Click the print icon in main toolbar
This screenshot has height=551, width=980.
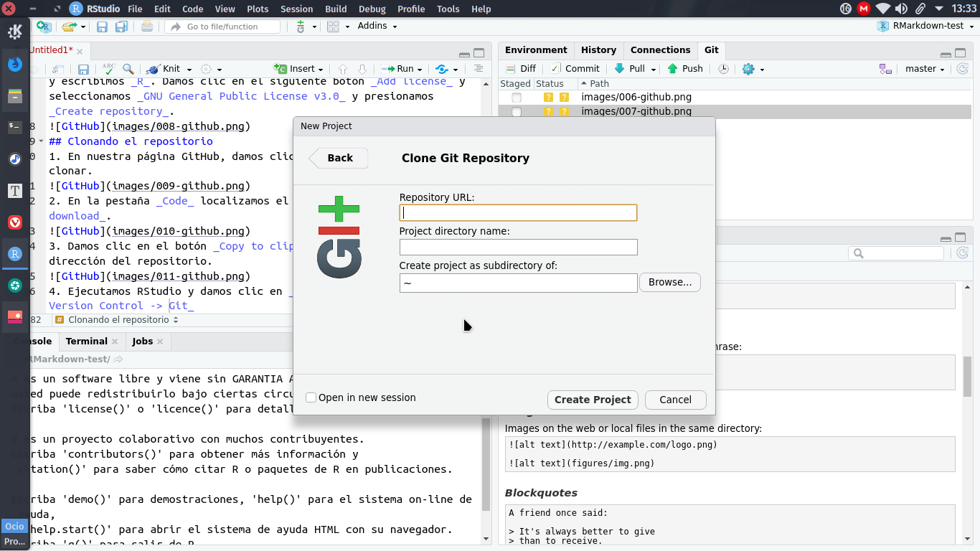pos(147,27)
